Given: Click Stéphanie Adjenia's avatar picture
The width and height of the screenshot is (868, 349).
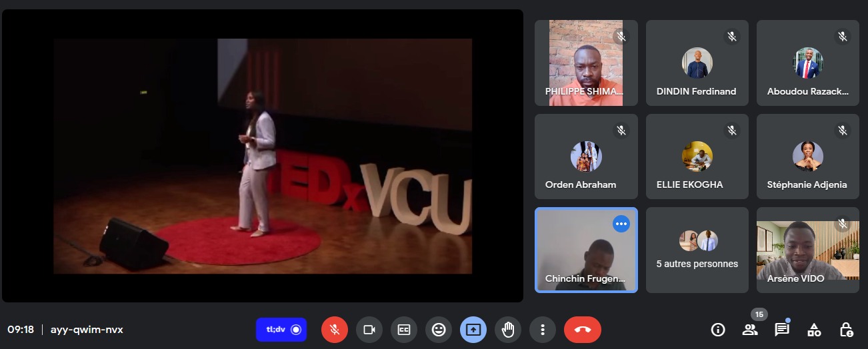Looking at the screenshot, I should tap(808, 157).
